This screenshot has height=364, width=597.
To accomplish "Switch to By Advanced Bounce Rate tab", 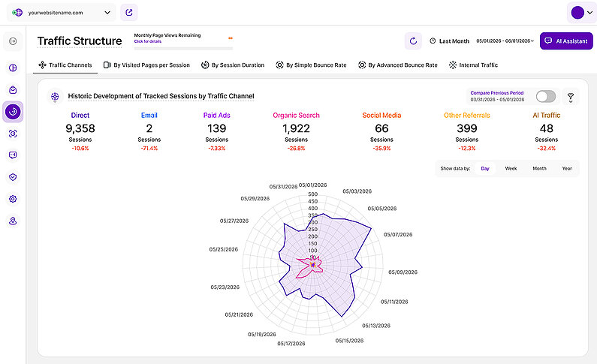I will pos(398,65).
